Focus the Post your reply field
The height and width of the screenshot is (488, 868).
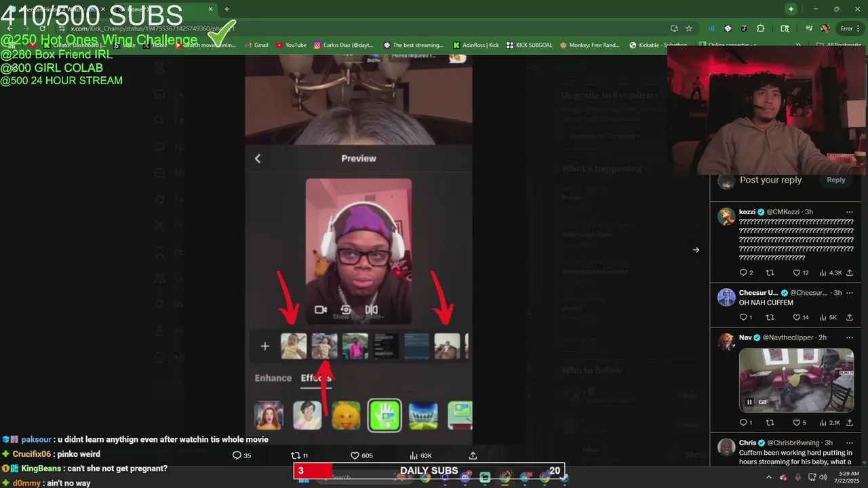point(770,180)
